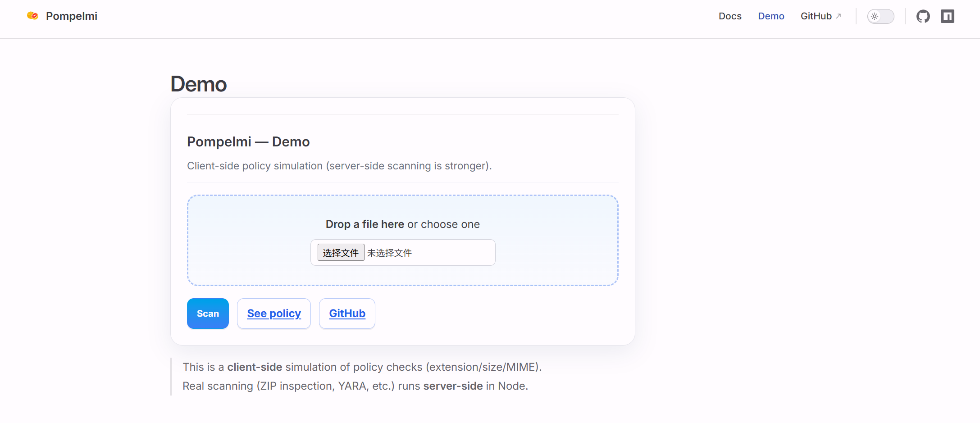Click the Pompelmi site title text
This screenshot has width=980, height=423.
[72, 16]
